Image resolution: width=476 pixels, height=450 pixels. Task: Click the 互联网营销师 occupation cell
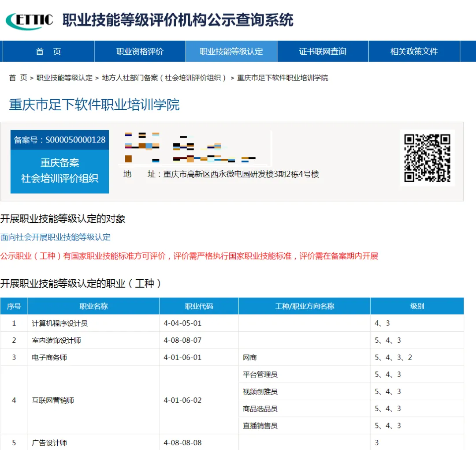pos(53,400)
